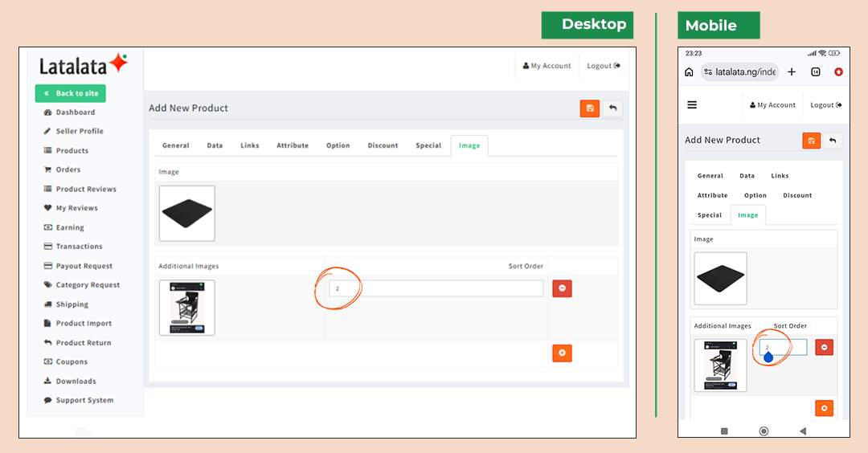Click the back arrow icon in mobile view
This screenshot has width=868, height=453.
[833, 141]
